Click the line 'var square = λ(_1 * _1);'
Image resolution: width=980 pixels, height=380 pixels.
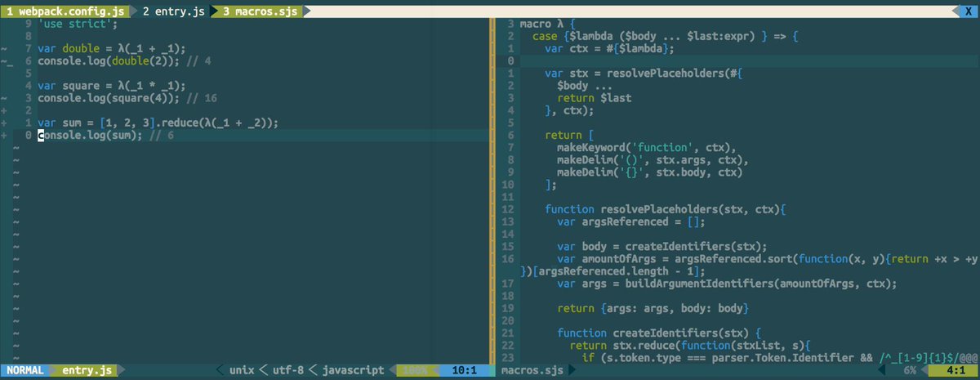(110, 86)
